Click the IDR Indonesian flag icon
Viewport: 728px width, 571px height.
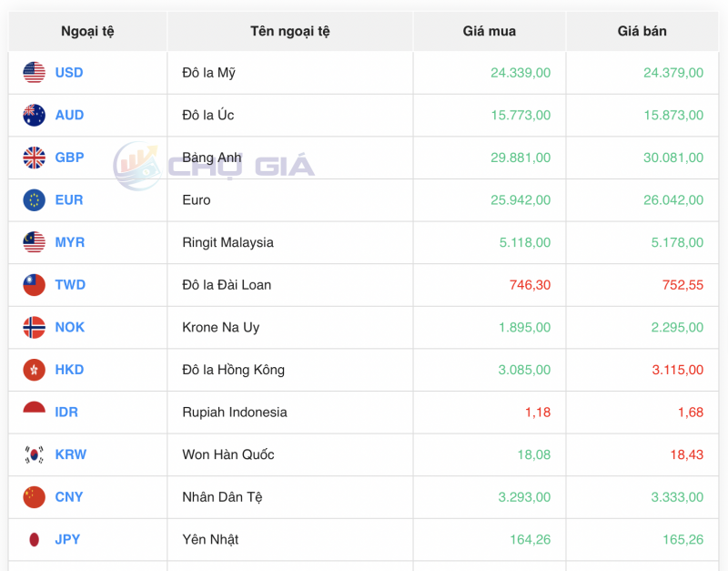[x=35, y=412]
